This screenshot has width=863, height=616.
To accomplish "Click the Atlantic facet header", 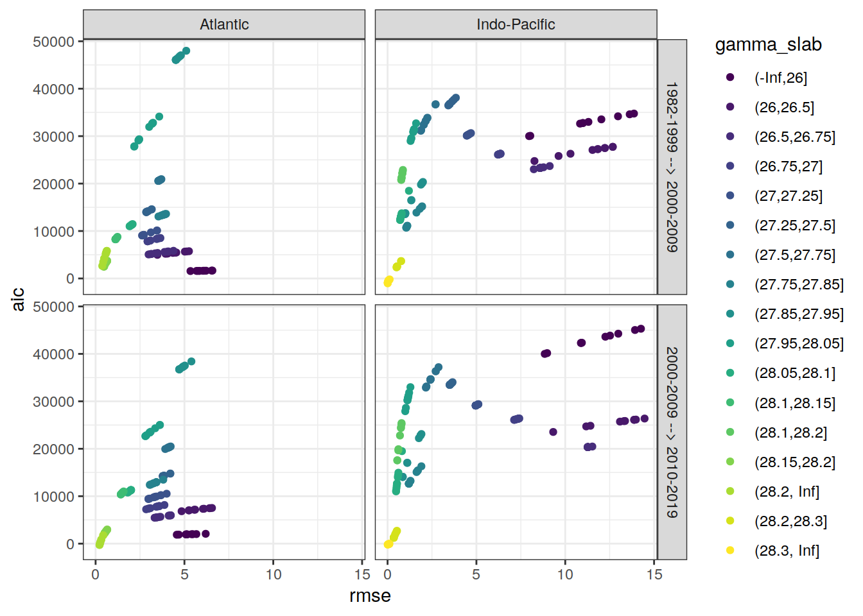I will pyautogui.click(x=224, y=24).
